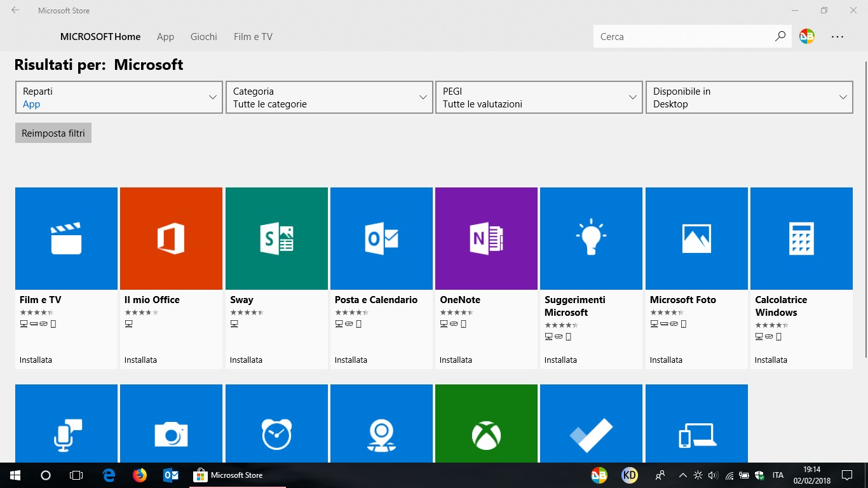Open the three-dot more options menu

coord(837,37)
